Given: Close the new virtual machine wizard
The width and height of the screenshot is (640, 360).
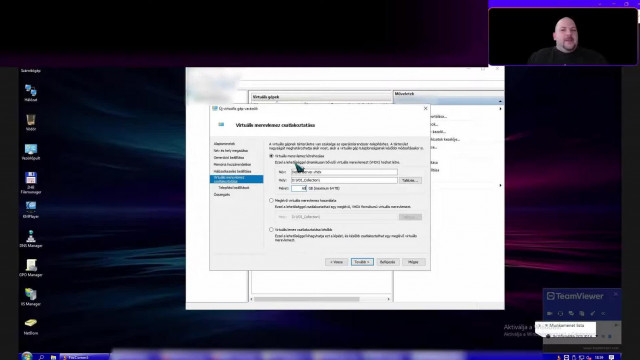Looking at the screenshot, I should 425,109.
